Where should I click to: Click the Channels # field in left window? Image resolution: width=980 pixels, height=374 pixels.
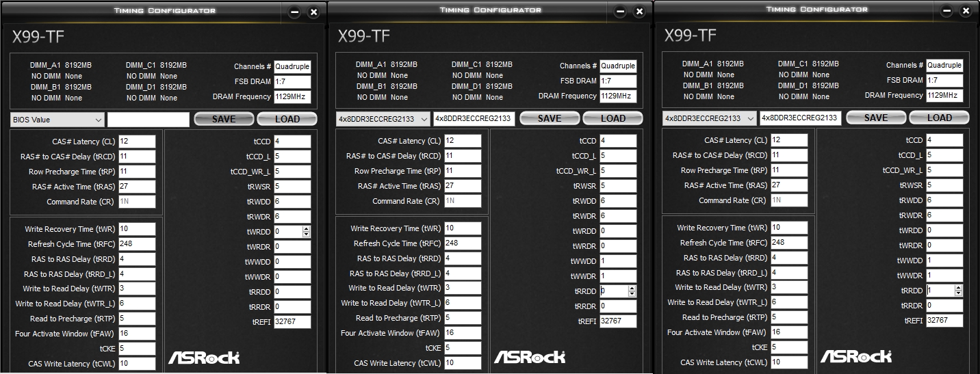pos(292,67)
